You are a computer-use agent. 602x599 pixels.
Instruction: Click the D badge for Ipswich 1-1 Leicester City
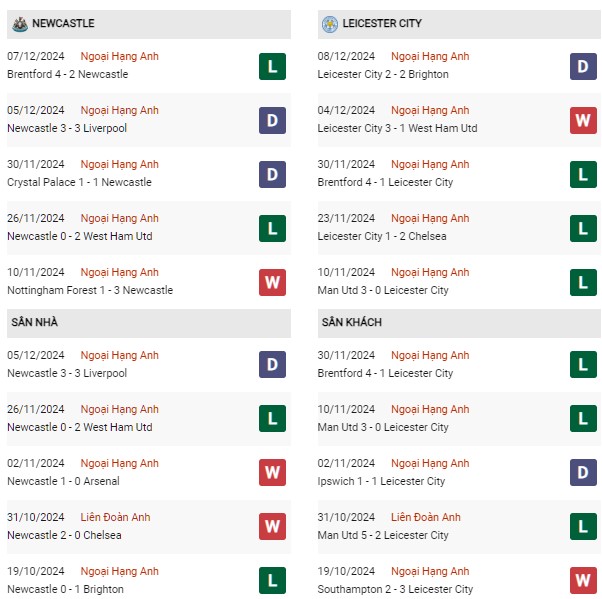tap(583, 472)
